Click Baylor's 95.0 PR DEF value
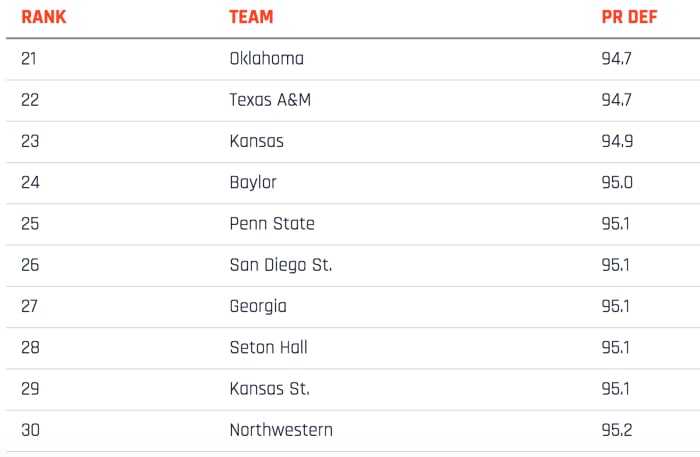 point(617,182)
